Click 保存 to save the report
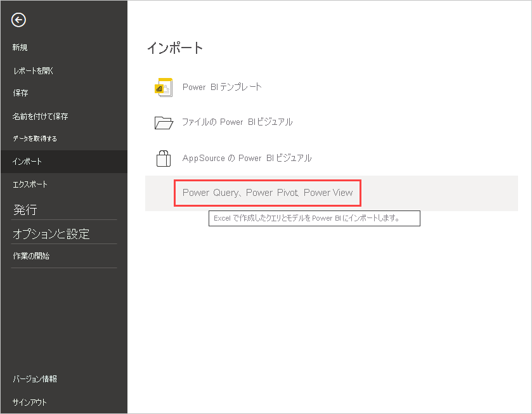The width and height of the screenshot is (532, 414). pos(20,94)
